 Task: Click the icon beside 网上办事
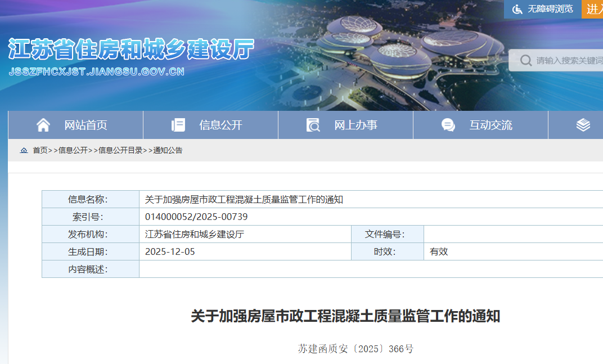[313, 125]
